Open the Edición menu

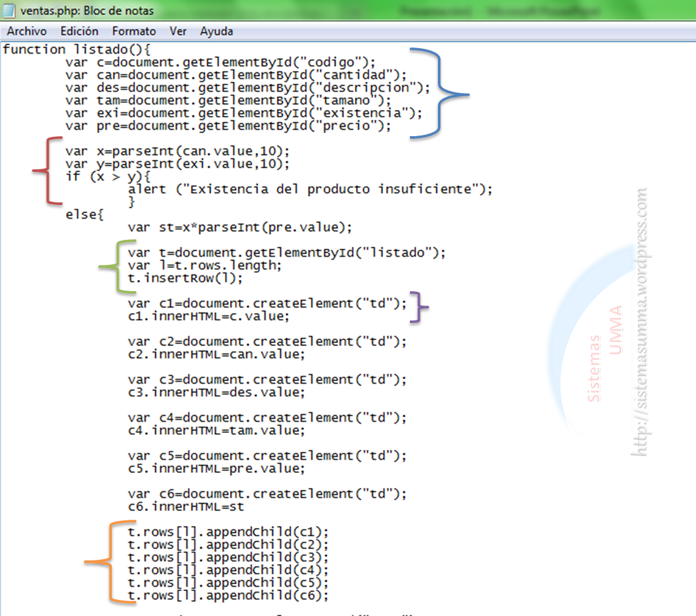pos(79,31)
